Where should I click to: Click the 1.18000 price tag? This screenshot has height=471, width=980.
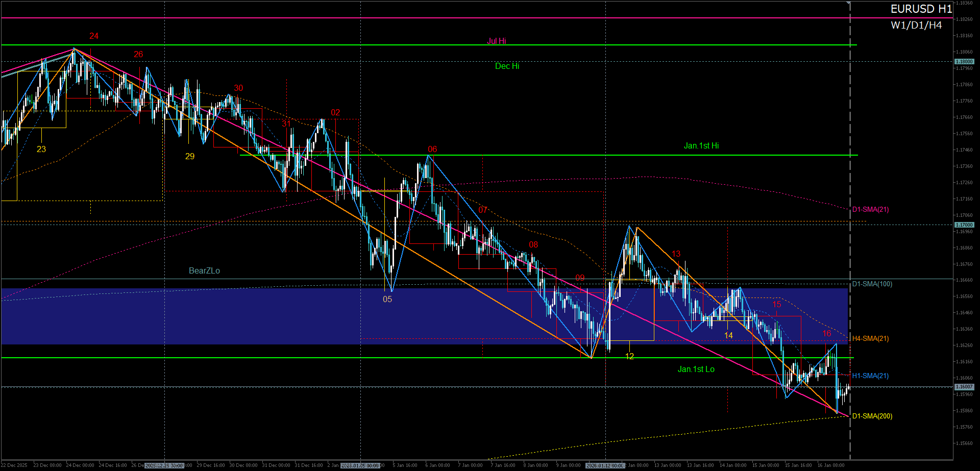tap(964, 61)
